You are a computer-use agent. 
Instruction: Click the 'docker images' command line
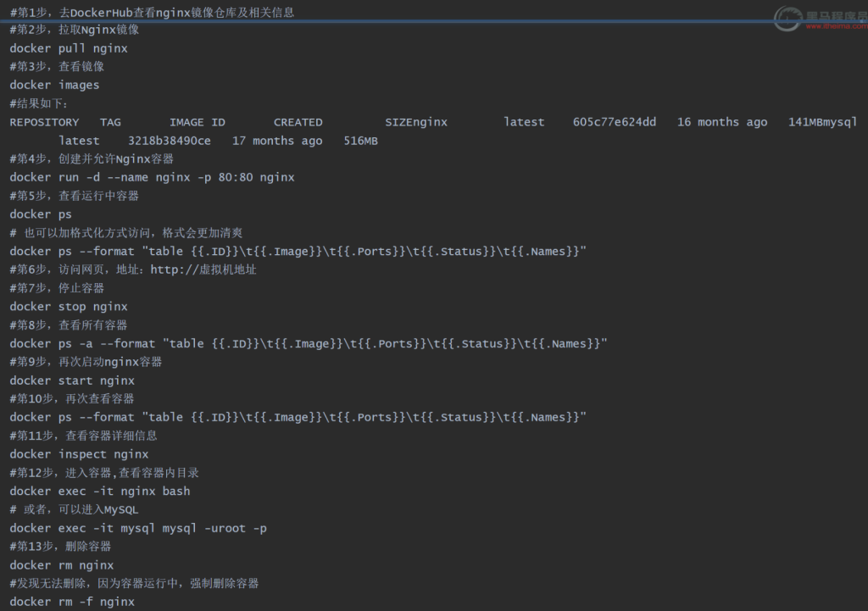[54, 85]
